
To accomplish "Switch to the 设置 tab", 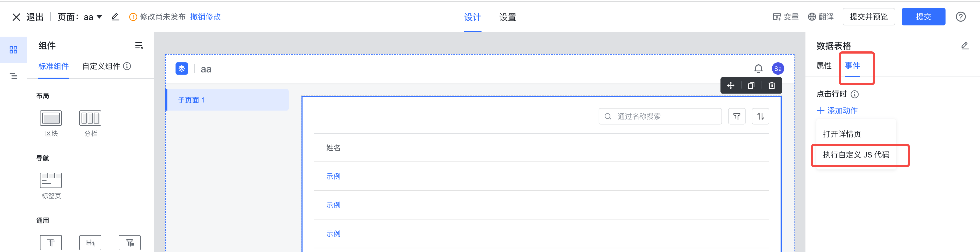I will coord(508,17).
